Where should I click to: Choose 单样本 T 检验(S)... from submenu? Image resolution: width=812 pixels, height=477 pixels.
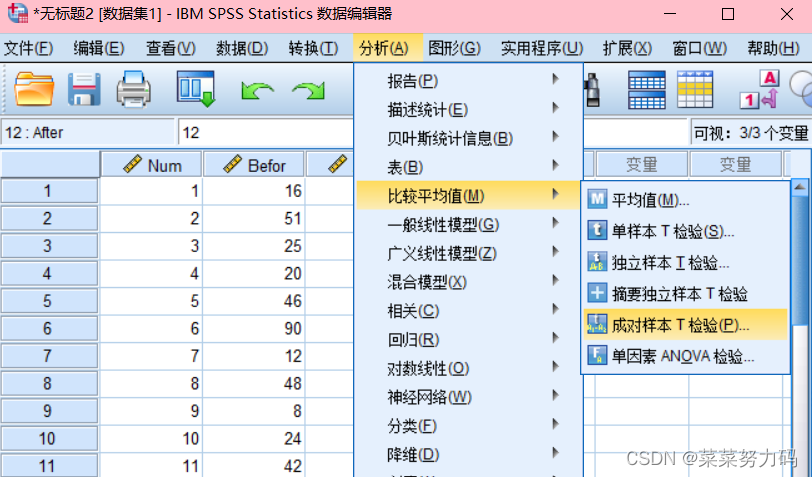click(685, 230)
